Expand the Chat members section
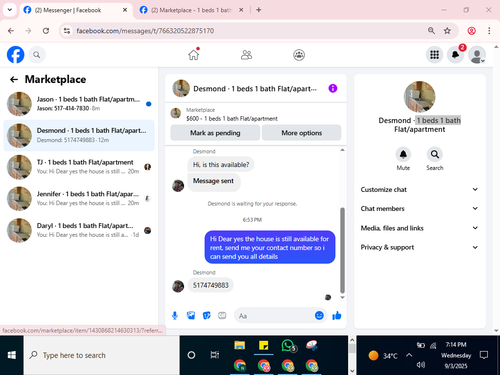The image size is (500, 375). [x=419, y=209]
